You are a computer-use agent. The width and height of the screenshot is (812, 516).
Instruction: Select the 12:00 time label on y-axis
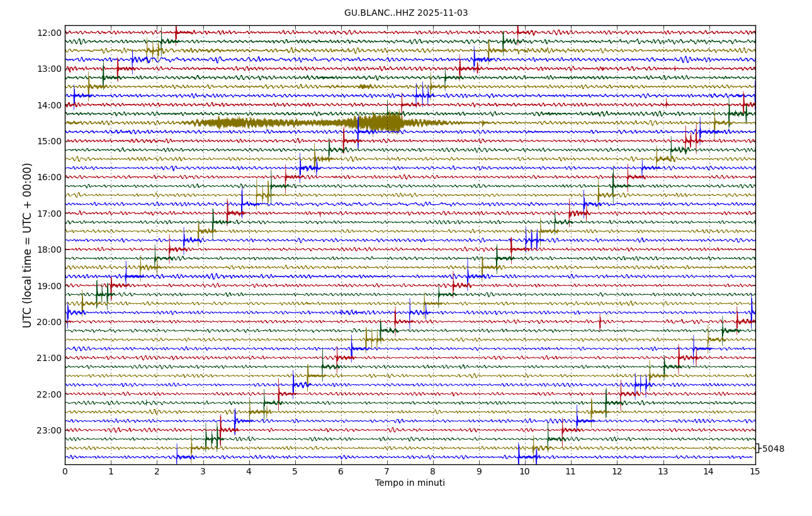click(x=49, y=33)
